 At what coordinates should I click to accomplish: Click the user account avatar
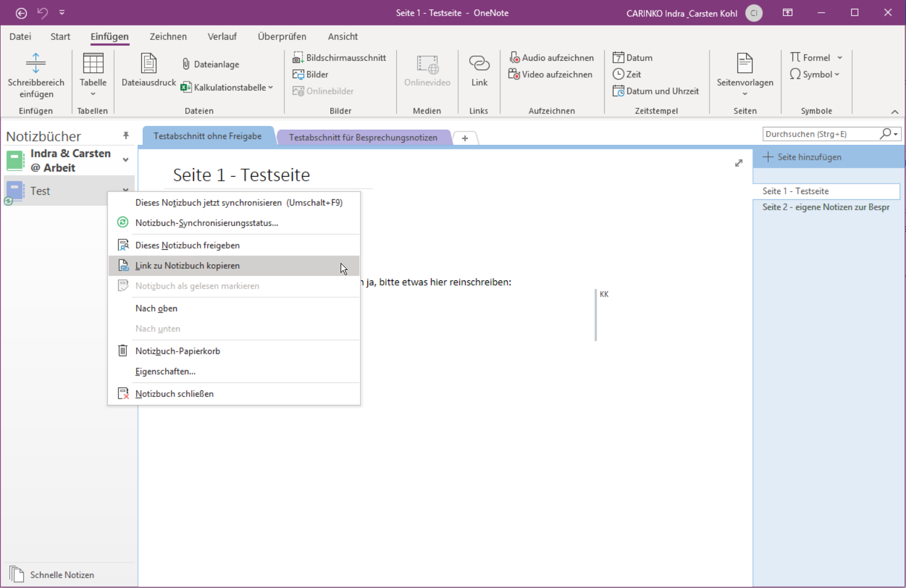click(754, 13)
